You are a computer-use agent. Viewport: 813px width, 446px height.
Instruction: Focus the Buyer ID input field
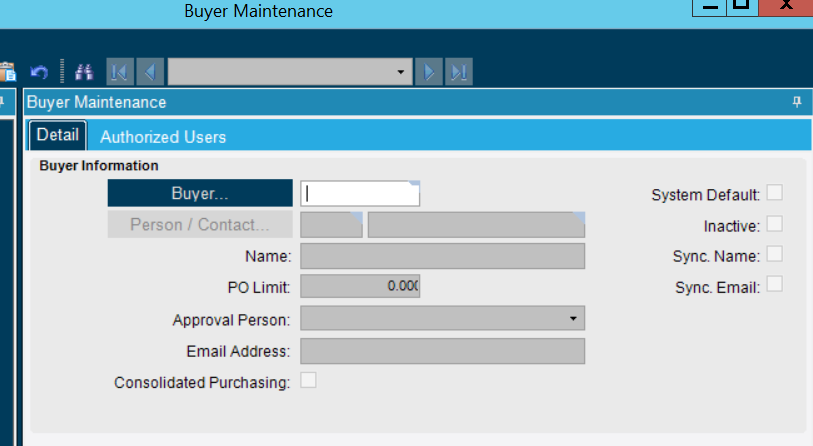pyautogui.click(x=360, y=193)
